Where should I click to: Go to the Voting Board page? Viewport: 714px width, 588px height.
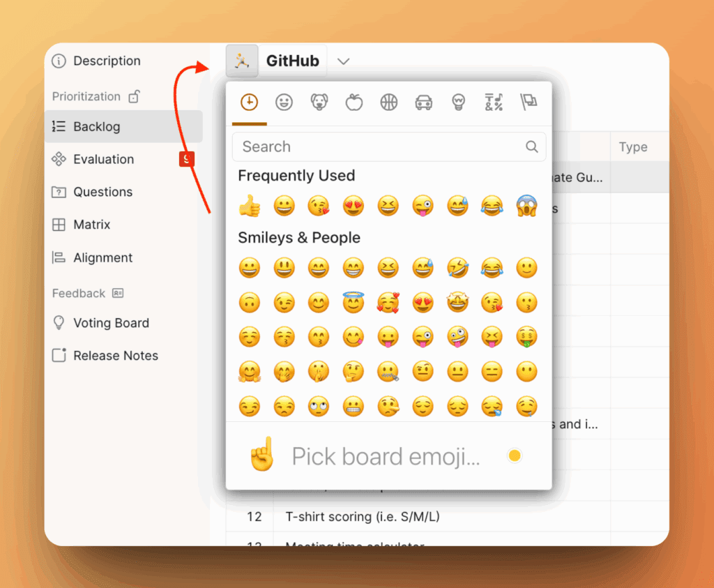point(111,323)
